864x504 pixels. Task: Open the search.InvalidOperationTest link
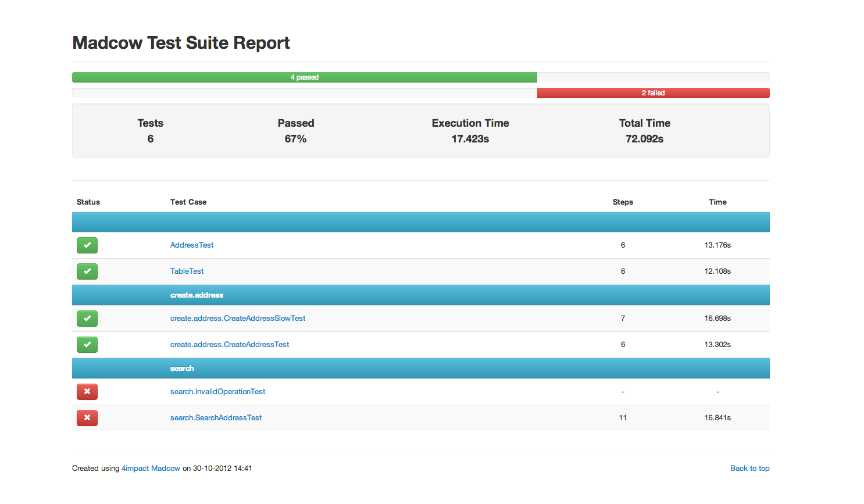(217, 391)
